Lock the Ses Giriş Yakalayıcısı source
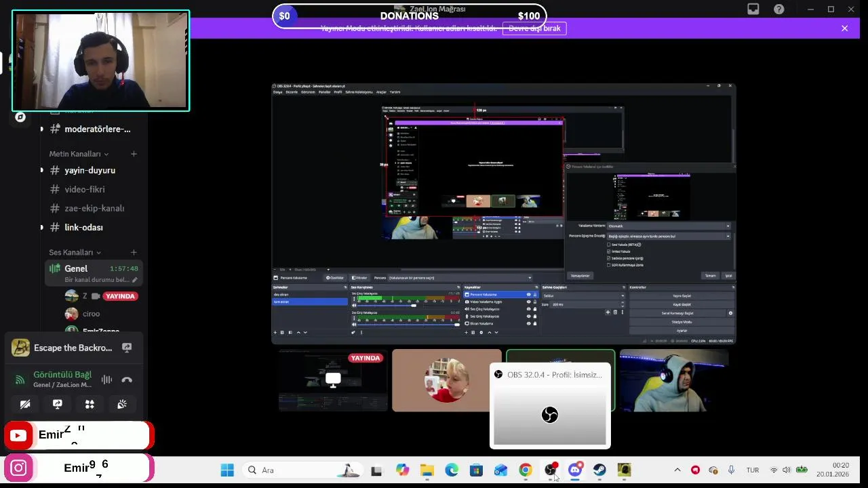 [535, 317]
